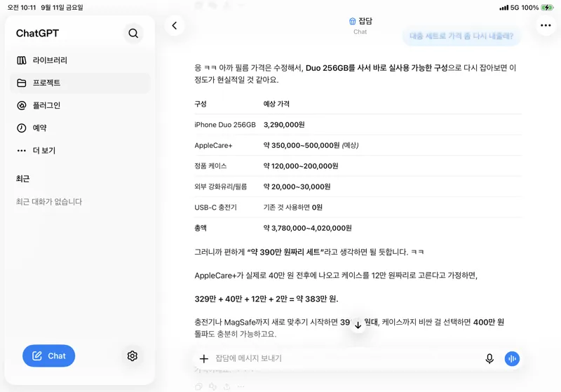Viewport: 561px width, 392px height.
Task: Open settings with the gear icon
Action: (x=133, y=356)
